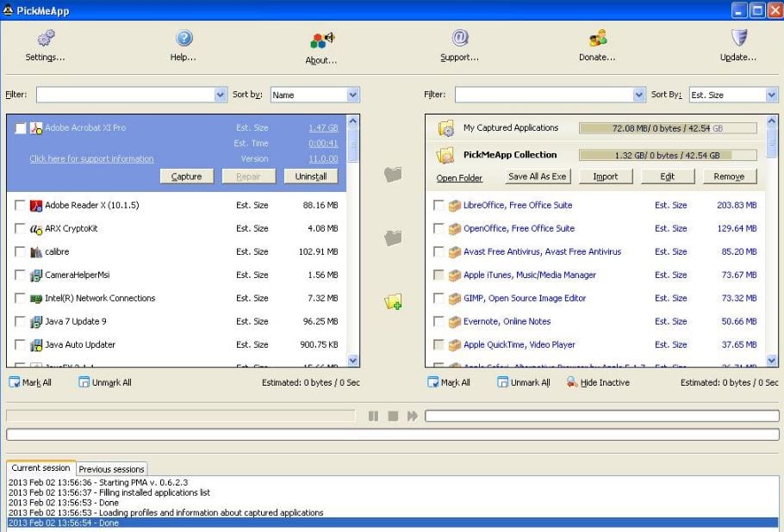Click the Support email icon
784x532 pixels.
tap(459, 39)
